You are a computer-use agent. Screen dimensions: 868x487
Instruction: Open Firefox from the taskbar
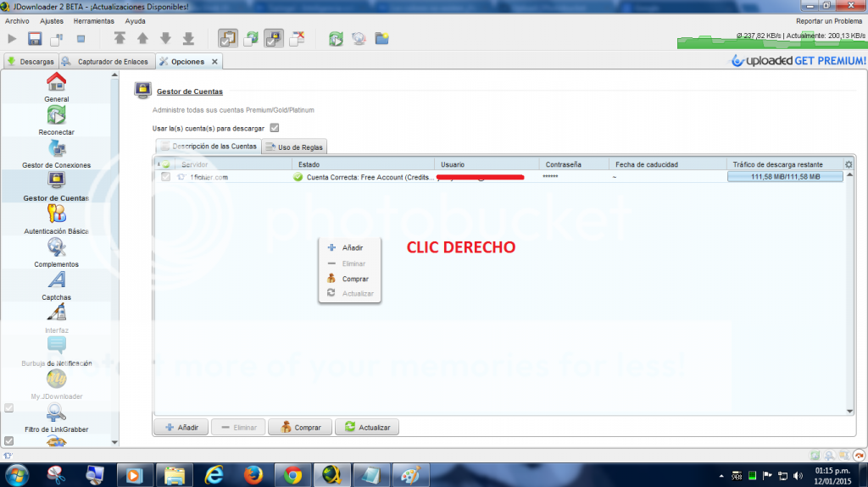click(253, 475)
